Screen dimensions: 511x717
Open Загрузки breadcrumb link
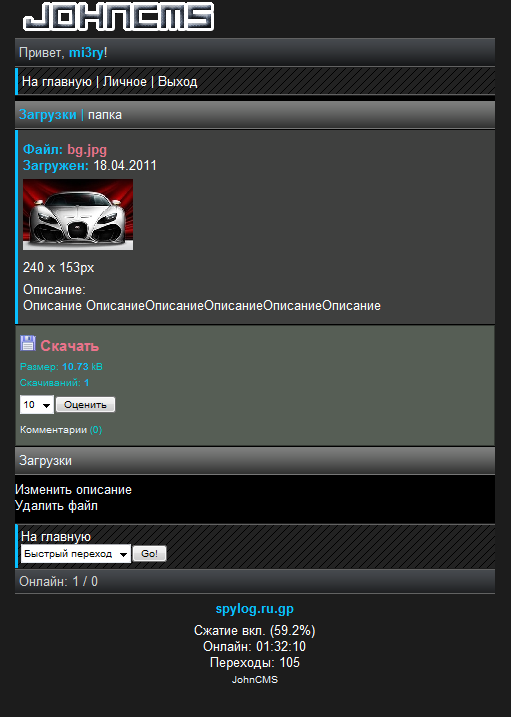coord(48,115)
